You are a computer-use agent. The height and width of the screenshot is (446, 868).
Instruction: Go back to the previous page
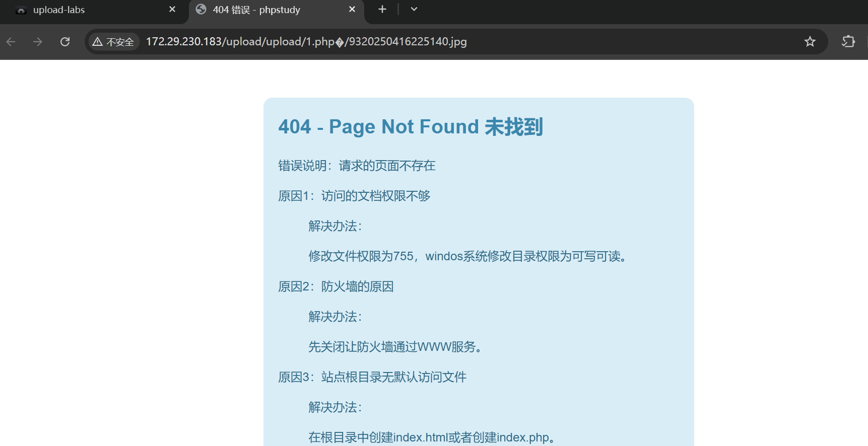[x=11, y=42]
